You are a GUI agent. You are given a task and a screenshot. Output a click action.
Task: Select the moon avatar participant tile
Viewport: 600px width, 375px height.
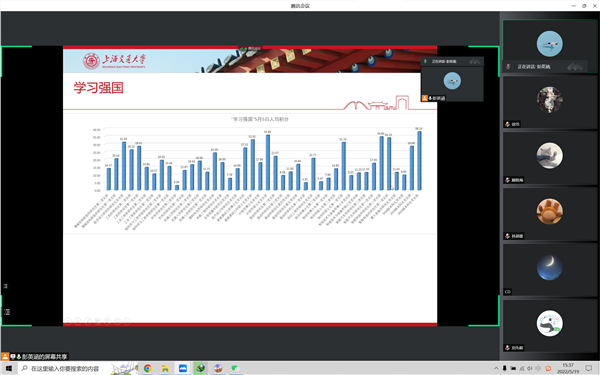coord(549,269)
